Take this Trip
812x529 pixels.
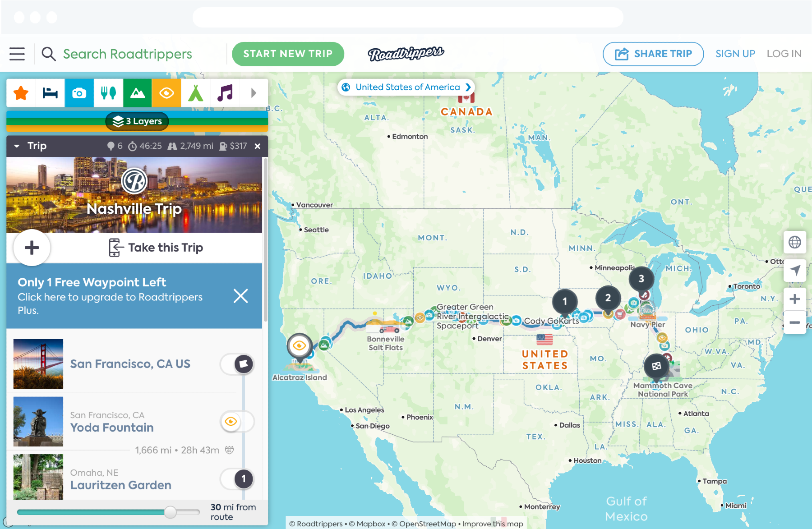point(156,248)
